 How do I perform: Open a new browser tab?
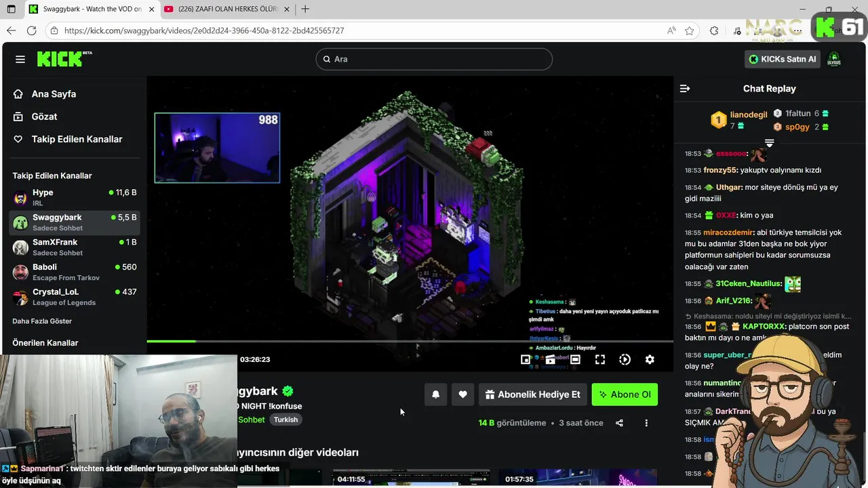305,9
